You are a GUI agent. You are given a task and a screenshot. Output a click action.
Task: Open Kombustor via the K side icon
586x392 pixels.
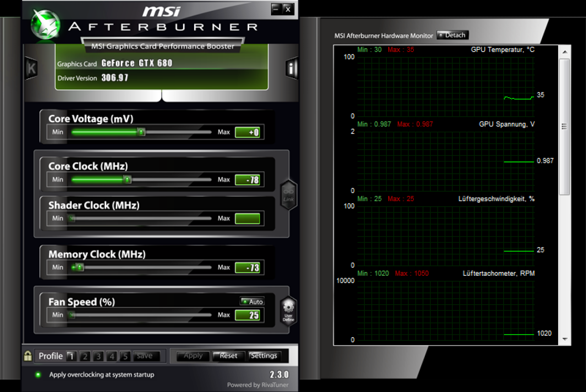pyautogui.click(x=31, y=69)
